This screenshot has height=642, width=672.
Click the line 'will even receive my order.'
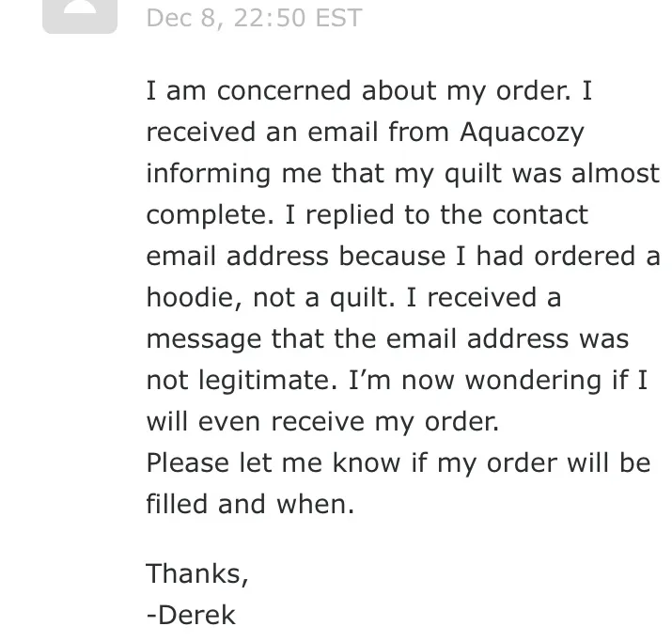click(322, 422)
